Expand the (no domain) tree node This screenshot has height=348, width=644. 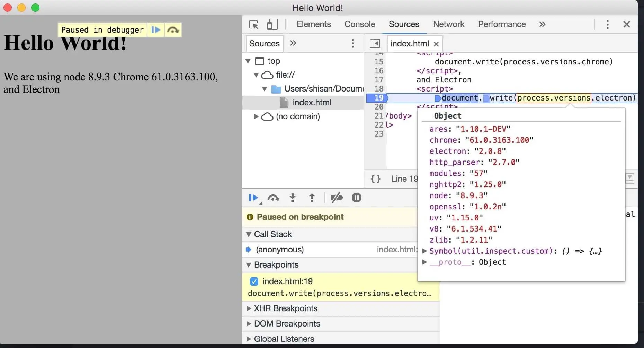click(256, 116)
